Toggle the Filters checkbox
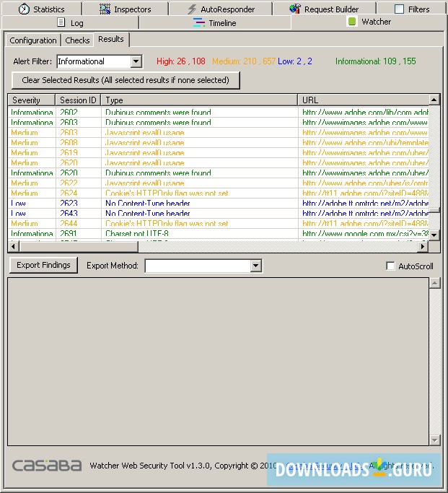 399,9
